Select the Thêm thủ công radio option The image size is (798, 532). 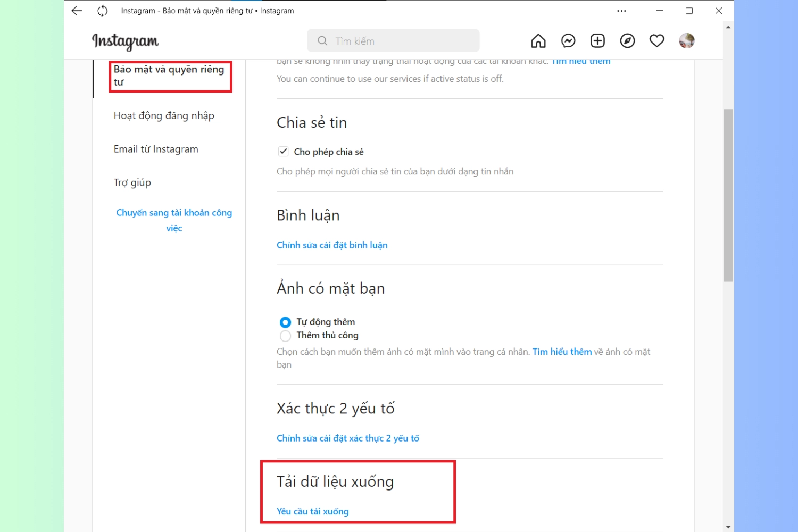pos(285,336)
